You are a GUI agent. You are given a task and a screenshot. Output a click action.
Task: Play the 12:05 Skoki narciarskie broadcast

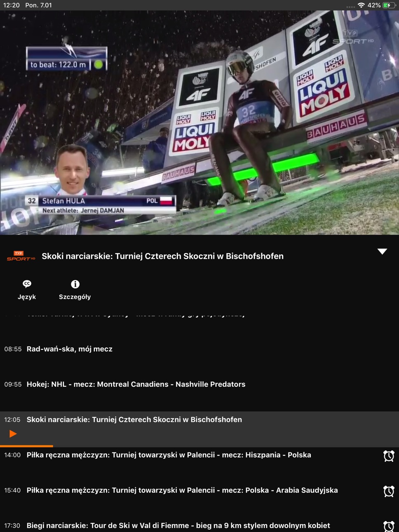[x=13, y=434]
